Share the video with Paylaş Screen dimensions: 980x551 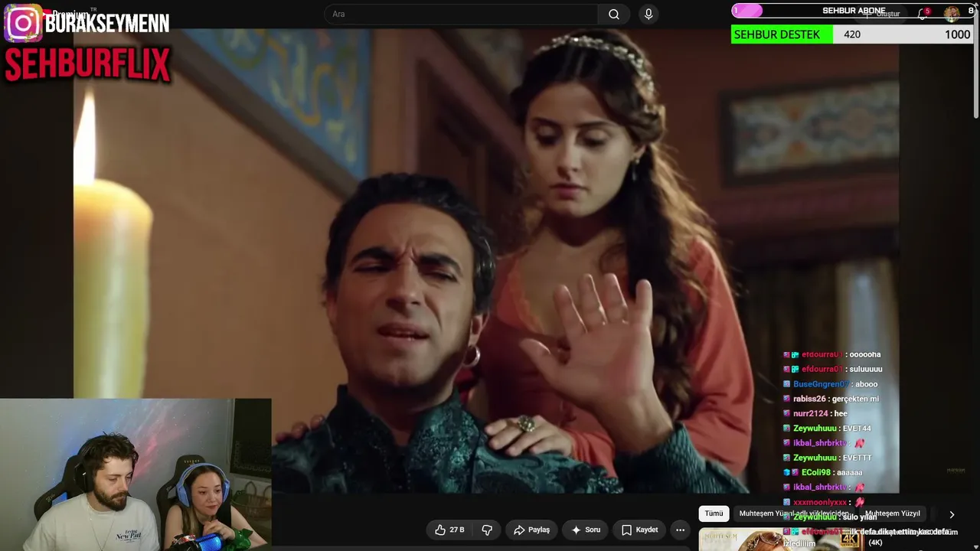pos(531,530)
